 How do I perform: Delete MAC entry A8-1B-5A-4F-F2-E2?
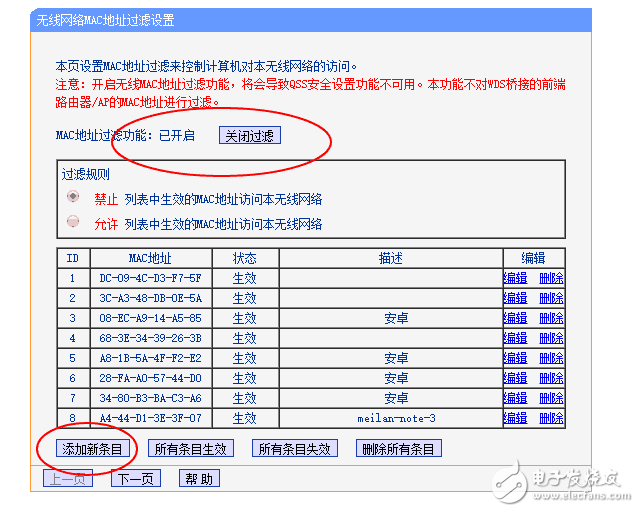551,358
